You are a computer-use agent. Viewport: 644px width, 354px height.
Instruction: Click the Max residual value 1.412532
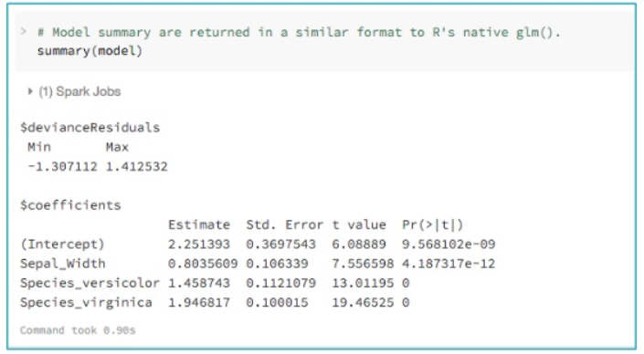pos(137,167)
